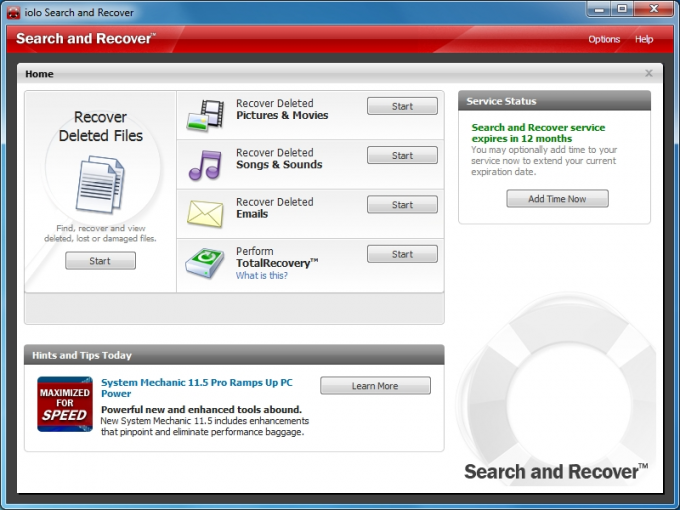Start recovering deleted Pictures & Movies
The image size is (680, 510).
coord(402,106)
